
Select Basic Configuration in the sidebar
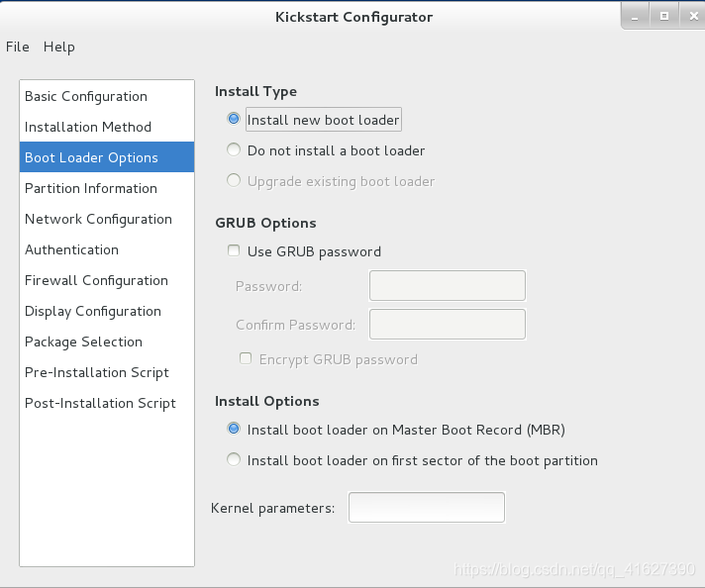[107, 96]
